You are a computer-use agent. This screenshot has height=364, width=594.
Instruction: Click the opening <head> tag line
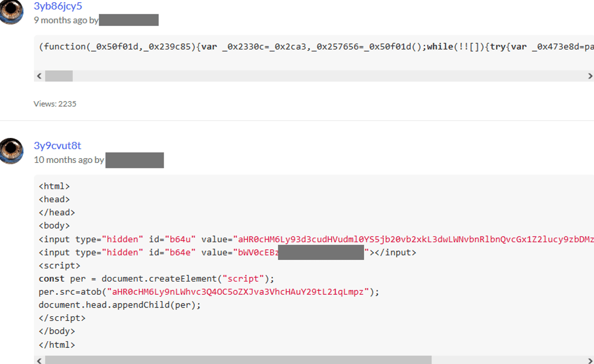(54, 199)
